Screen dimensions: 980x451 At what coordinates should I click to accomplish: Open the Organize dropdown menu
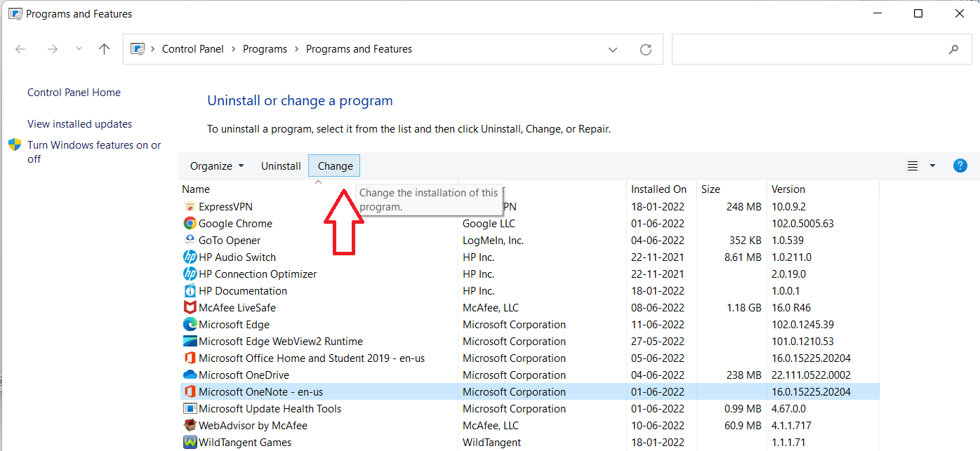(217, 166)
